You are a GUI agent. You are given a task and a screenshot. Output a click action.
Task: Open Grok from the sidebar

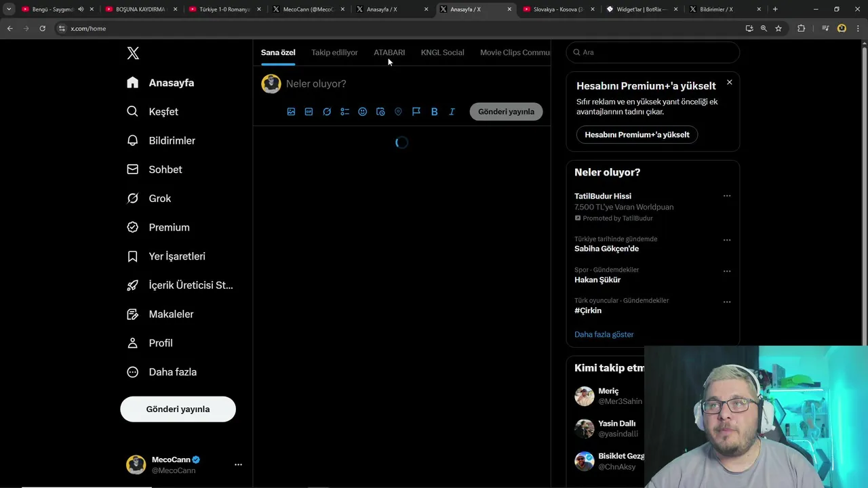149,199
